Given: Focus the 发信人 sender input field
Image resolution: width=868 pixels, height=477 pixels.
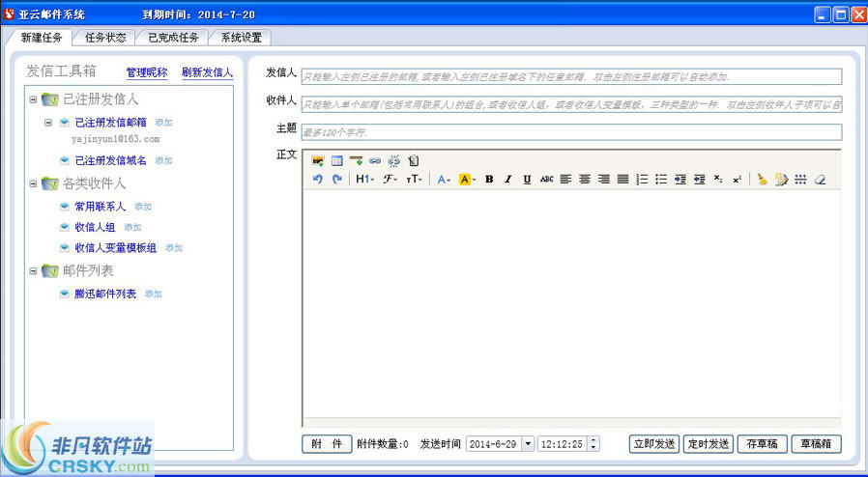Looking at the screenshot, I should pyautogui.click(x=572, y=77).
